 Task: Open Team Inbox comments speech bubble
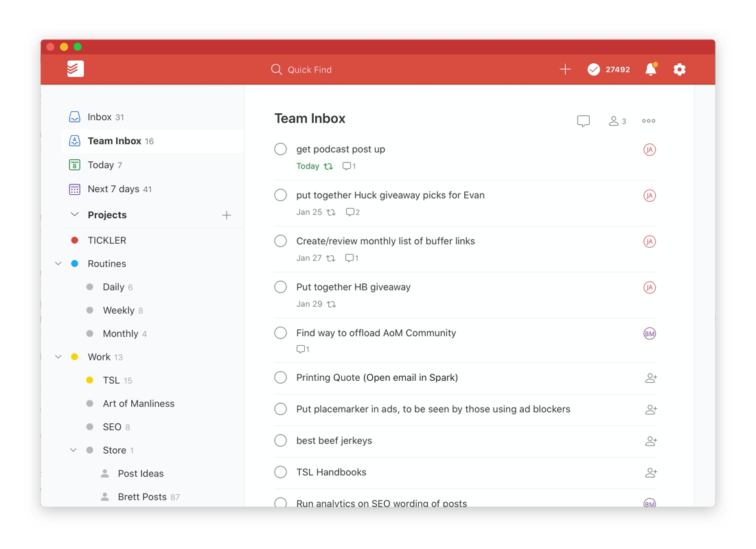(583, 120)
